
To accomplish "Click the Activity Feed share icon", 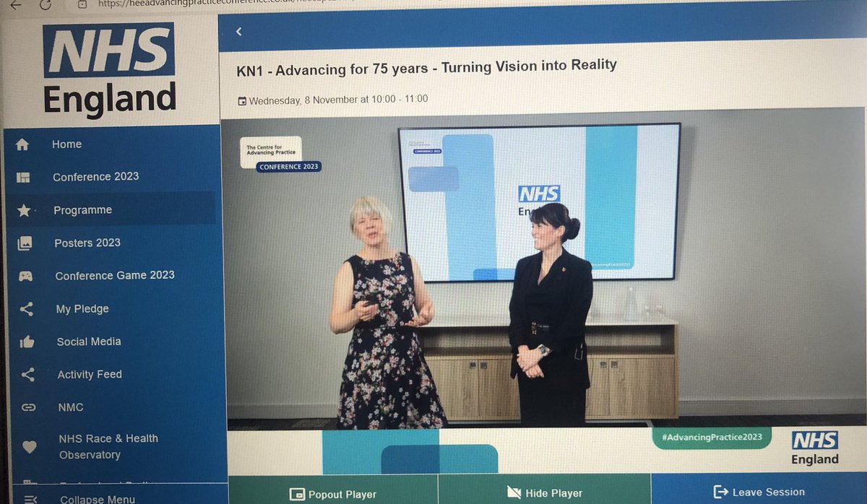I will (x=28, y=375).
